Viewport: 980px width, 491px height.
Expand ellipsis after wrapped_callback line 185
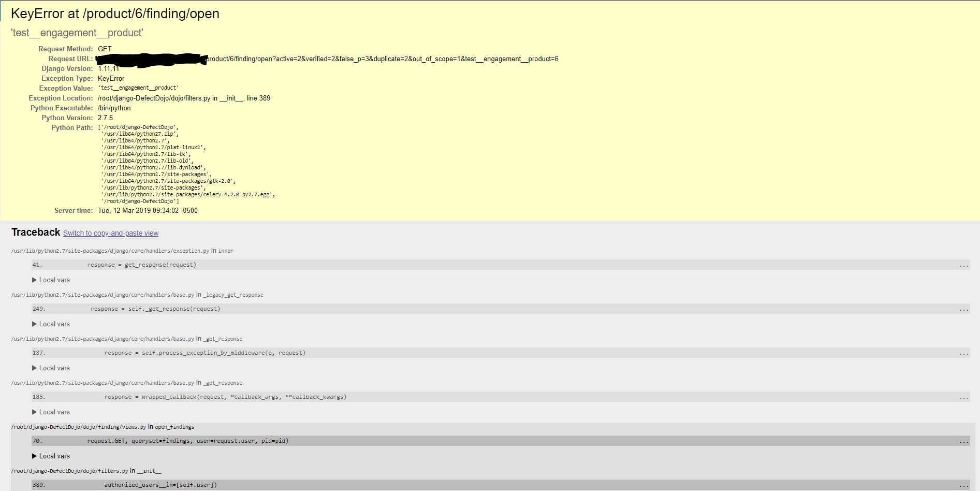pos(963,397)
